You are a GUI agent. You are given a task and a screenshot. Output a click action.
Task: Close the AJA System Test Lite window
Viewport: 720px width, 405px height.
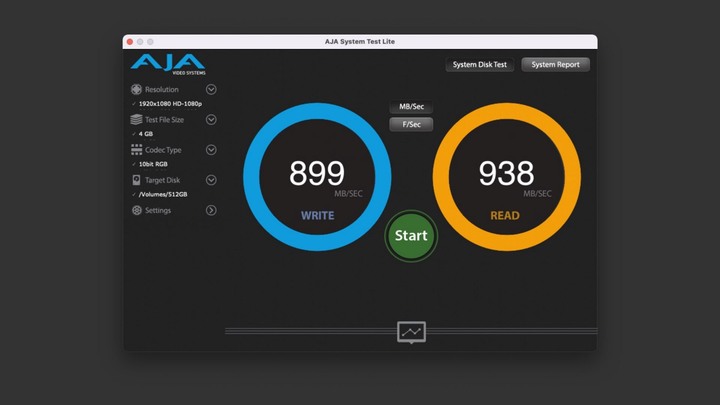click(x=130, y=42)
